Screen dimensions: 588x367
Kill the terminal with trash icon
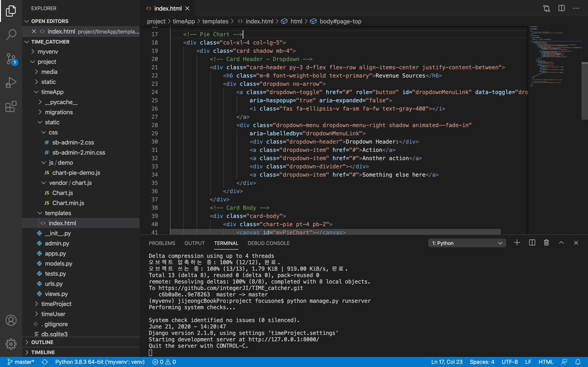pos(546,243)
